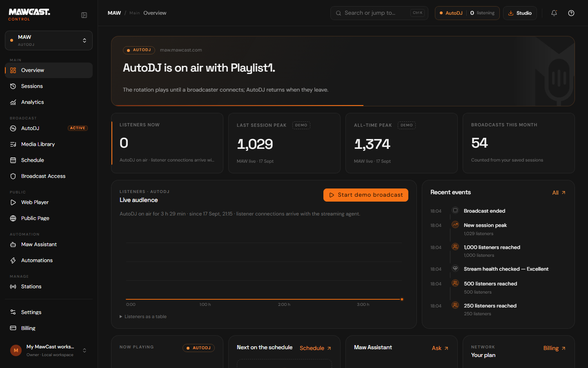Viewport: 588px width, 368px height.
Task: Click the Public Page globe icon
Action: click(13, 218)
